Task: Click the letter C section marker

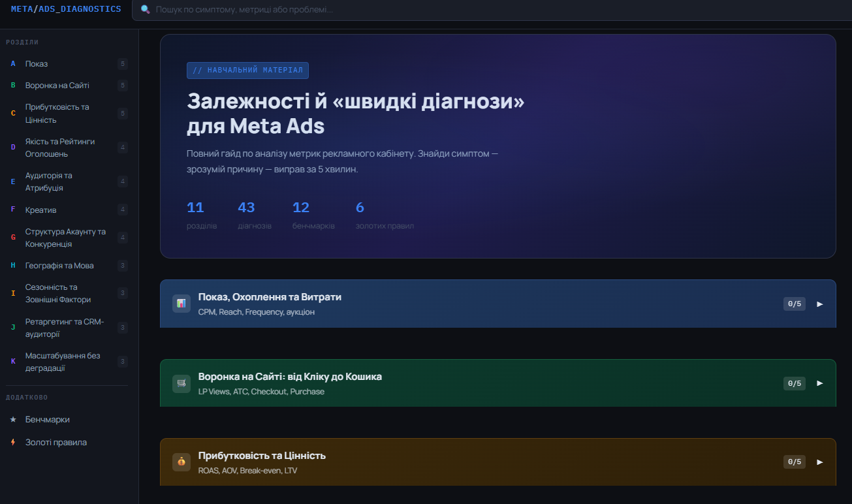Action: (13, 114)
